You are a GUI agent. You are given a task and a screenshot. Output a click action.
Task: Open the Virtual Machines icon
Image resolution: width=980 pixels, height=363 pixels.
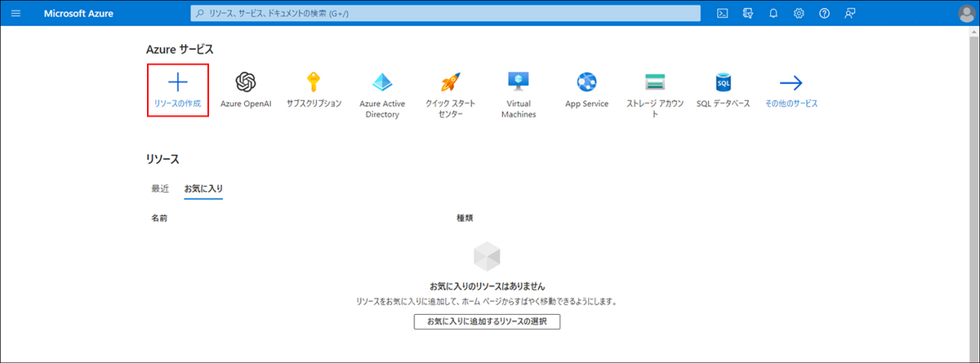pos(519,82)
